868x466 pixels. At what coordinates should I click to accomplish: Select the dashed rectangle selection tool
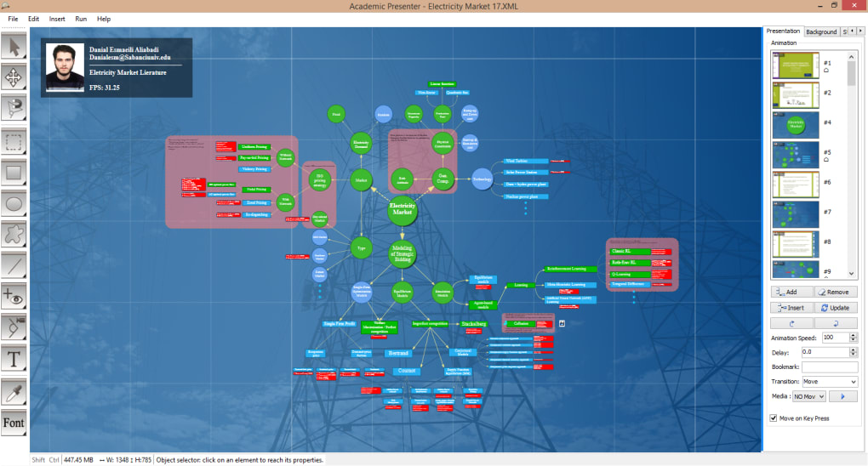[14, 143]
